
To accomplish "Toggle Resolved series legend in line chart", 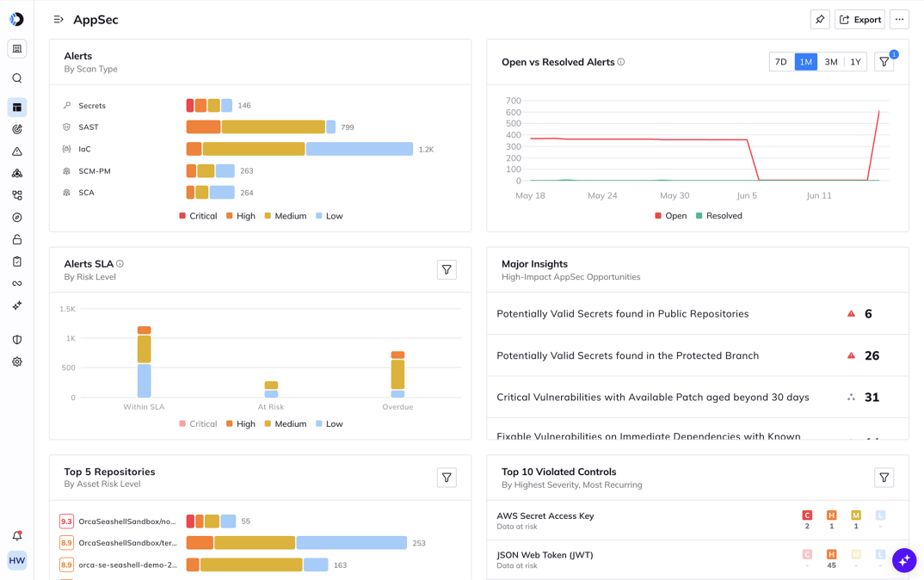I will 719,216.
